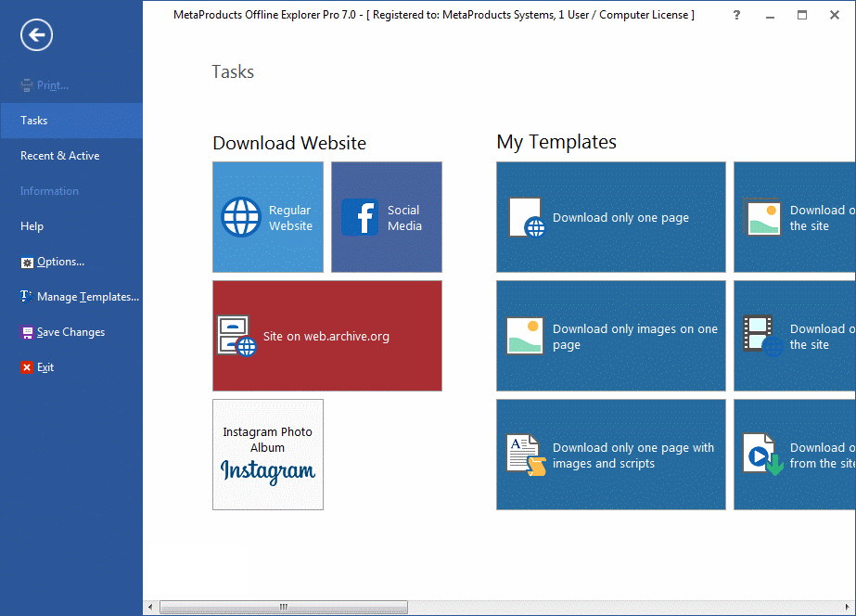Image resolution: width=856 pixels, height=616 pixels.
Task: Click the document script icon for page with scripts
Action: tap(526, 455)
